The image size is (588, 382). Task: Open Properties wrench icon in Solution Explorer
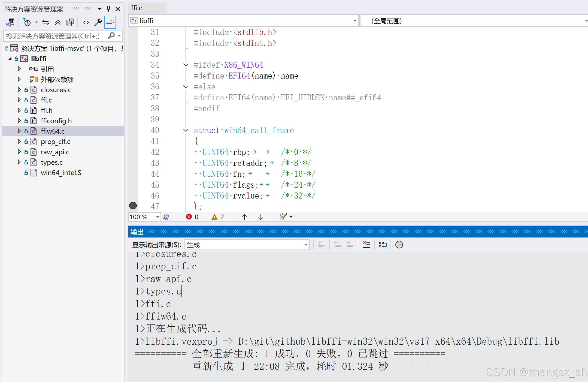tap(98, 23)
